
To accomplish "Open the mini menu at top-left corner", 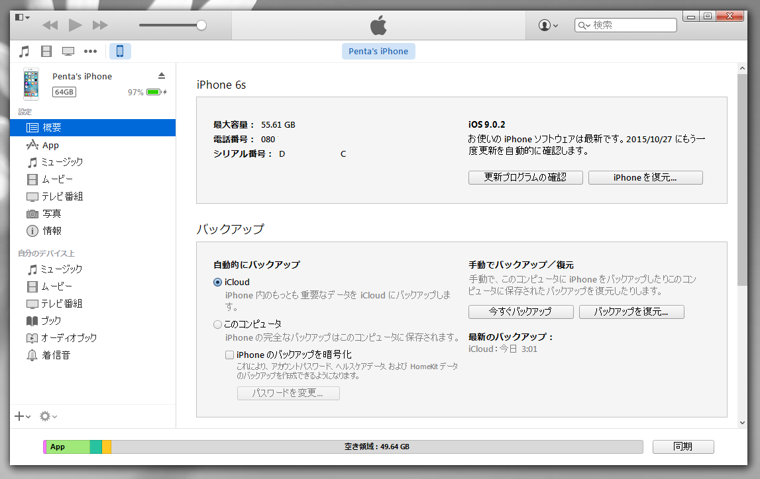I will point(22,17).
